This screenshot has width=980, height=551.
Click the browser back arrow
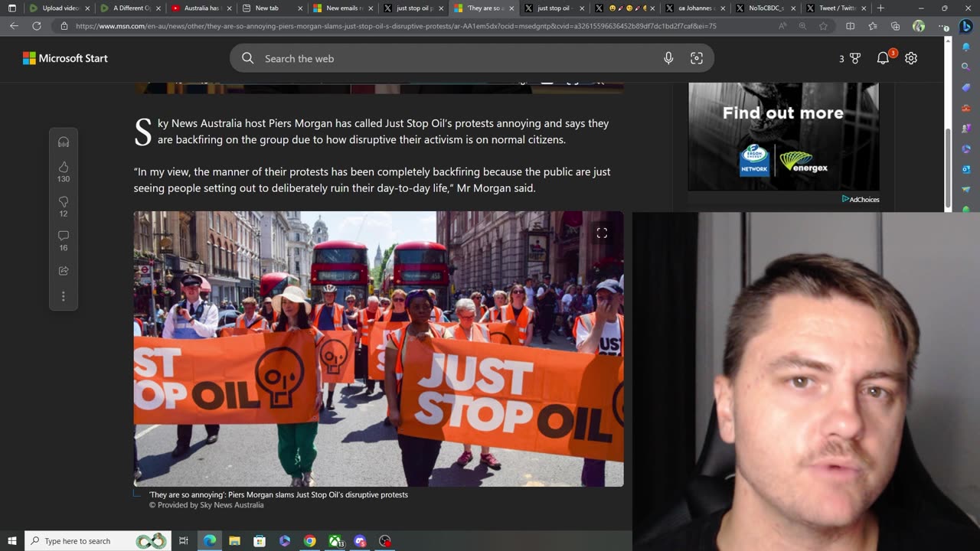point(14,25)
